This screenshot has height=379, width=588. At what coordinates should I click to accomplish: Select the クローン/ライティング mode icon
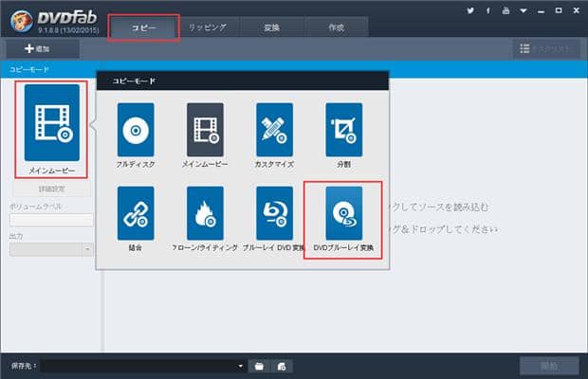click(205, 213)
